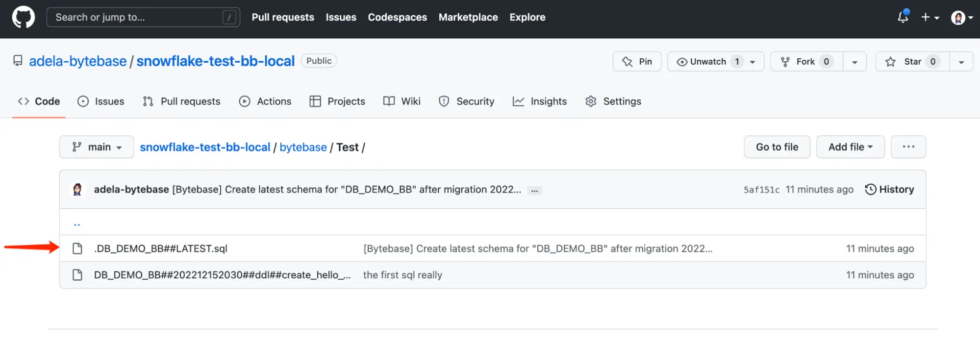The height and width of the screenshot is (345, 980).
Task: Go to Marketplace
Action: click(468, 17)
